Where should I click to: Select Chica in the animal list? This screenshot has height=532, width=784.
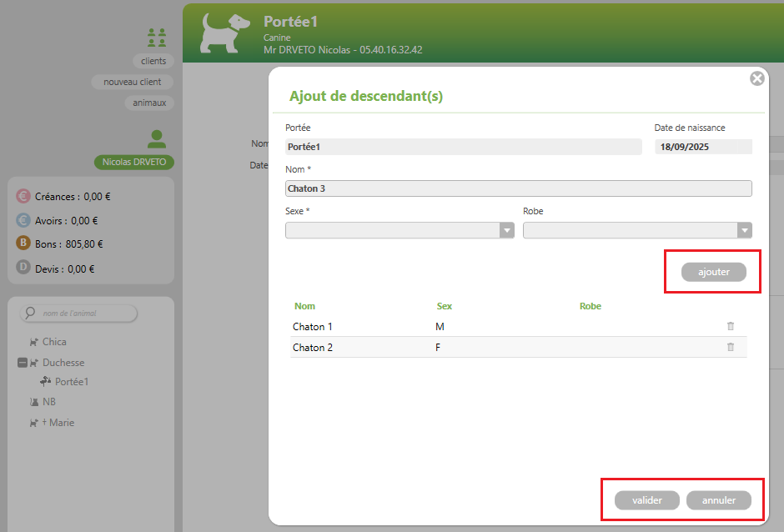tap(54, 342)
